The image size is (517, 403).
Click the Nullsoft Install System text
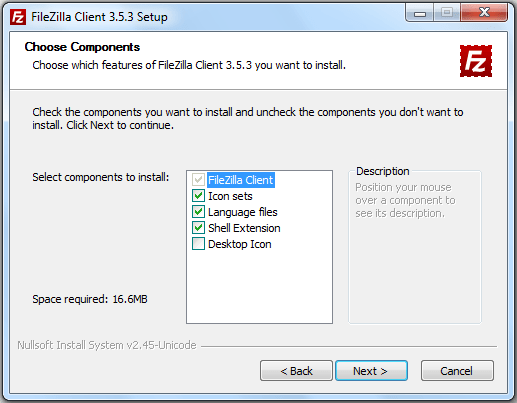point(107,345)
